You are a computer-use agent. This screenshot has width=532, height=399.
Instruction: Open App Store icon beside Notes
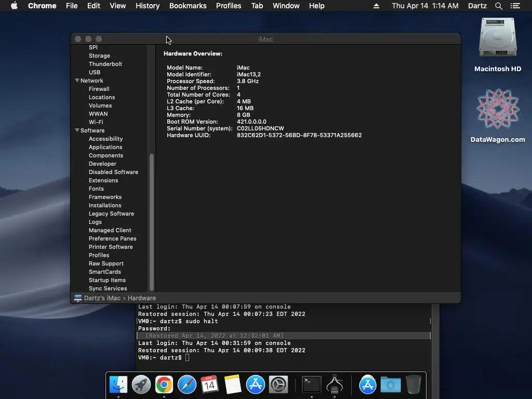coord(256,384)
